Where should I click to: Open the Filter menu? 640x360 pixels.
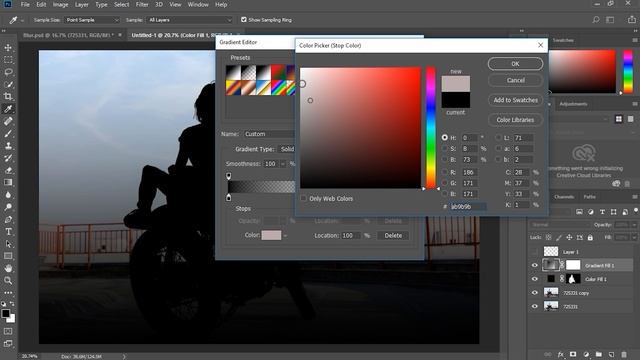click(142, 4)
